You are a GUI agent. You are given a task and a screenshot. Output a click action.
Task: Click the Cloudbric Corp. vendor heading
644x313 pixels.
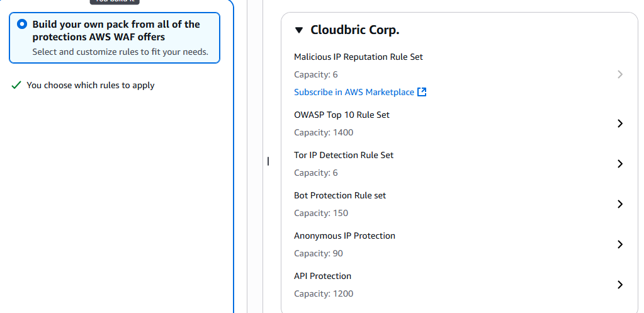click(354, 30)
